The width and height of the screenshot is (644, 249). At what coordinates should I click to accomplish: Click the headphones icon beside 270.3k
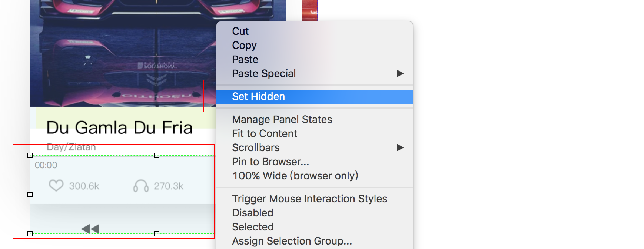pos(141,186)
